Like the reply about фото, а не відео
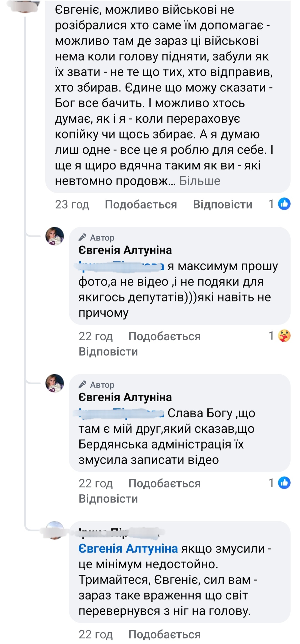 tap(164, 336)
